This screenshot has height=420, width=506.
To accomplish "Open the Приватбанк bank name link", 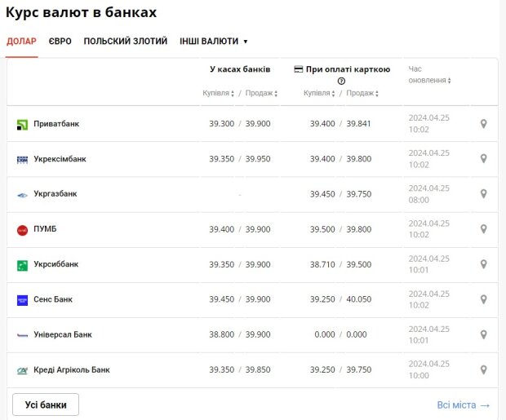I will pyautogui.click(x=56, y=123).
